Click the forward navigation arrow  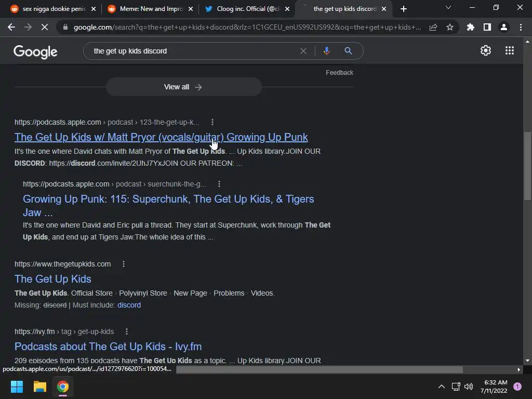(x=28, y=27)
